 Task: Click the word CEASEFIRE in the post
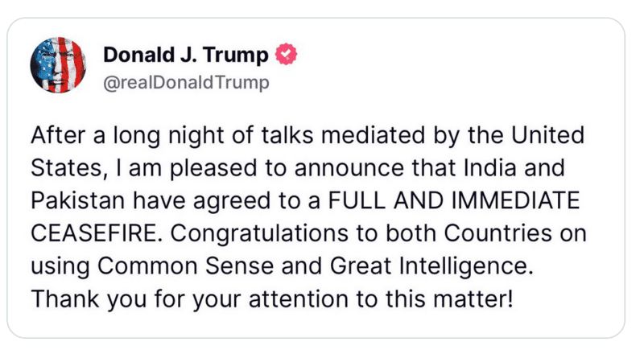[x=93, y=233]
